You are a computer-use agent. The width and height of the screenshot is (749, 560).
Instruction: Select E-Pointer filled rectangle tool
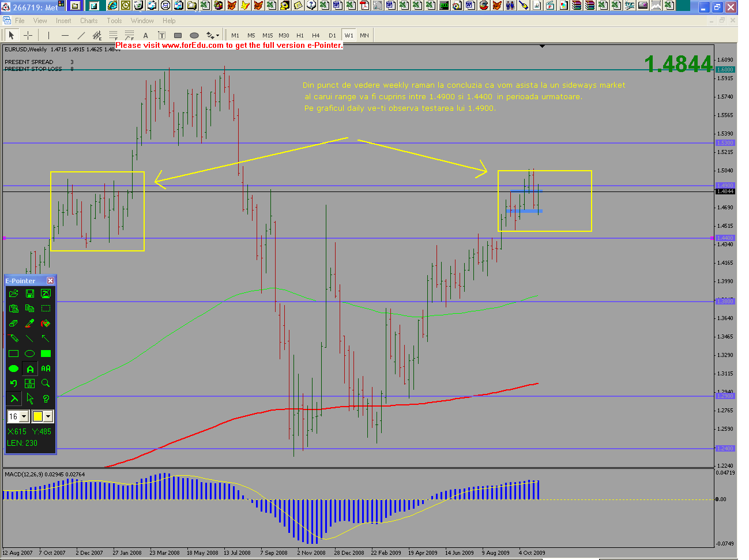46,354
